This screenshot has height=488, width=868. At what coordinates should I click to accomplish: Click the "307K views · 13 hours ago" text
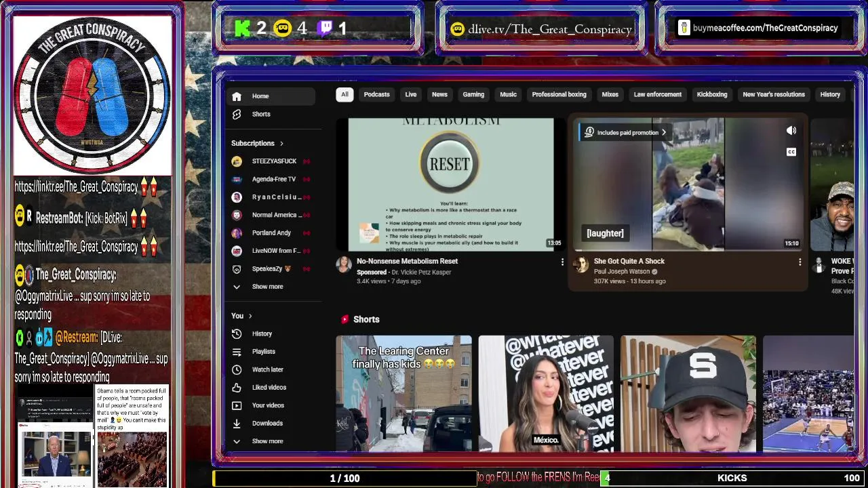(x=629, y=281)
